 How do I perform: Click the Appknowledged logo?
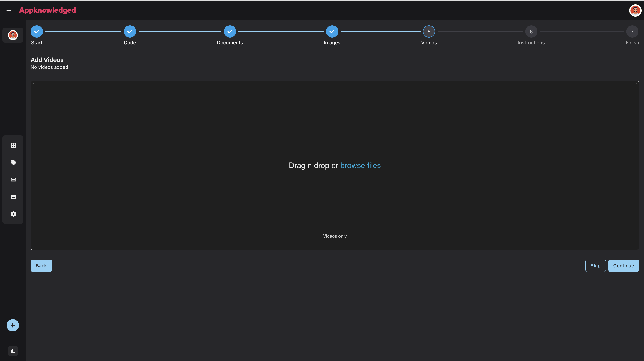point(48,10)
